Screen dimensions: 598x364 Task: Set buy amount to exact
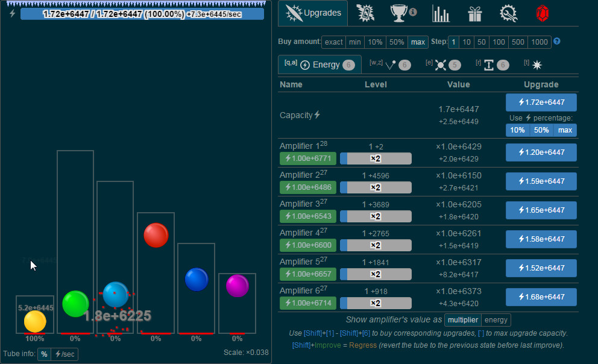[333, 42]
